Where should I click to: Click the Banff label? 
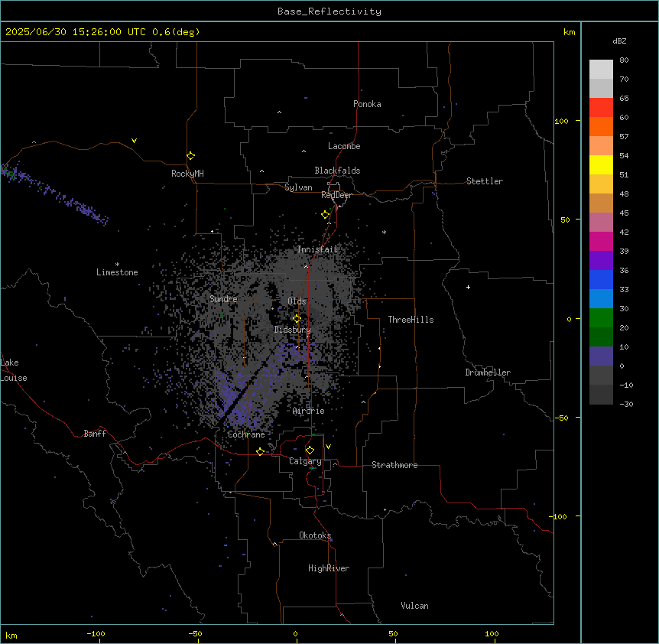coord(95,434)
